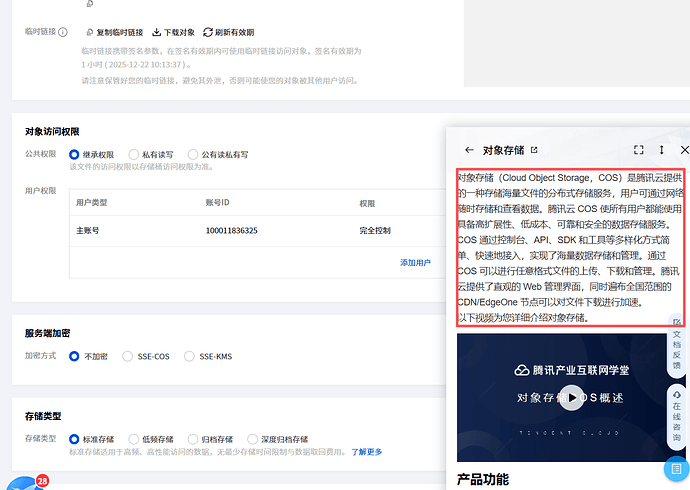
Task: Play the 对象存储 COS 概述 video
Action: (572, 398)
